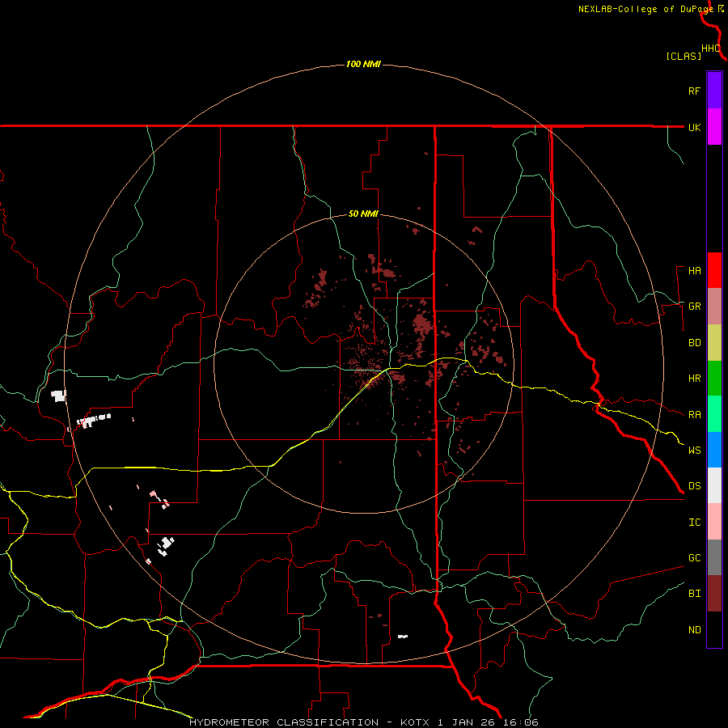Click the red HA legend color swatch
Viewport: 728px width, 728px height.
(x=714, y=270)
